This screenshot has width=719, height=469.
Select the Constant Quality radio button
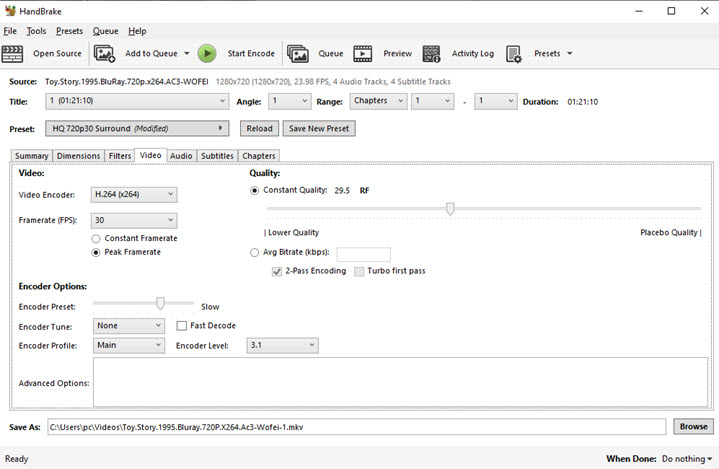tap(254, 190)
